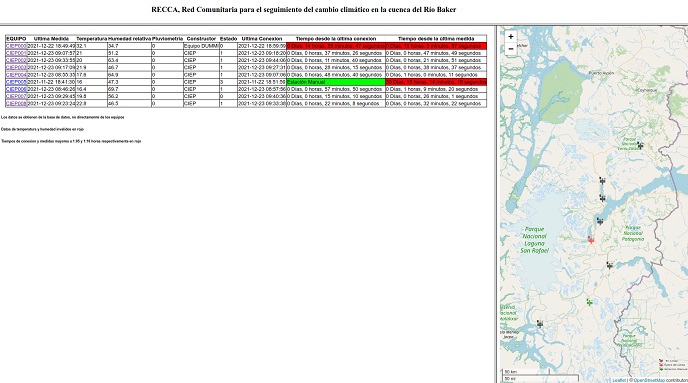Click station marker just above the red marker
Image resolution: width=688 pixels, height=383 pixels.
click(x=600, y=221)
